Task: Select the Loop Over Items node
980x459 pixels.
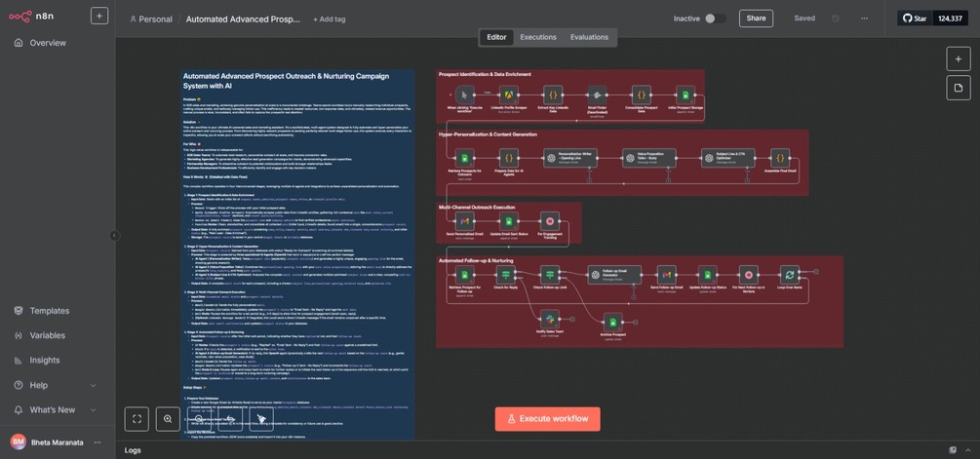Action: click(x=790, y=275)
